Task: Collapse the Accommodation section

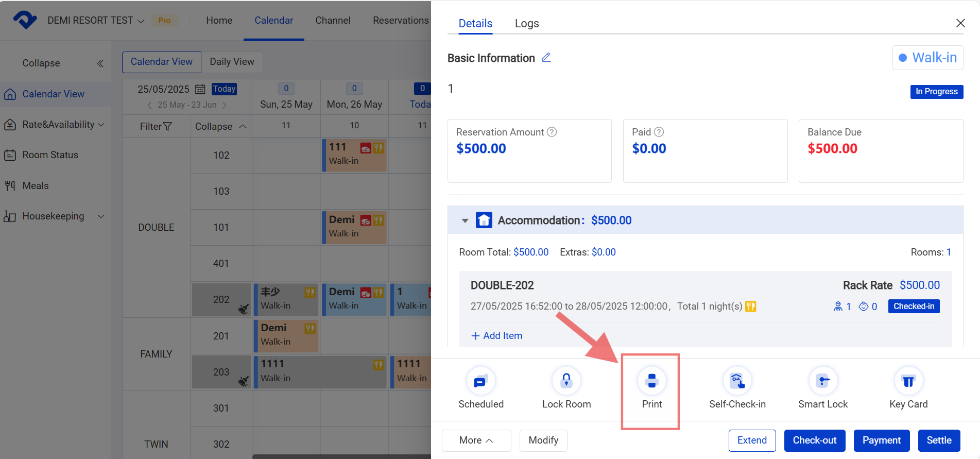Action: pyautogui.click(x=465, y=220)
